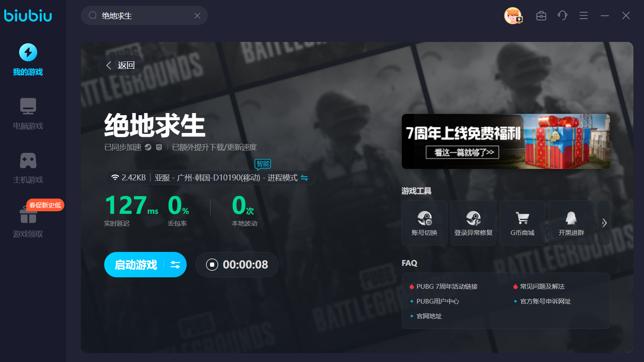644x362 pixels.
Task: Switch to 电脑游戏 section
Action: point(28,113)
